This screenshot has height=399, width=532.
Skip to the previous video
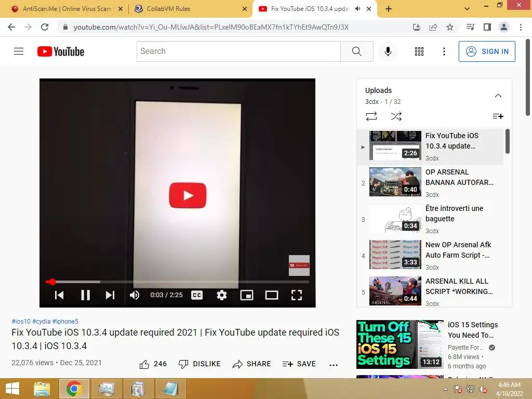(59, 295)
